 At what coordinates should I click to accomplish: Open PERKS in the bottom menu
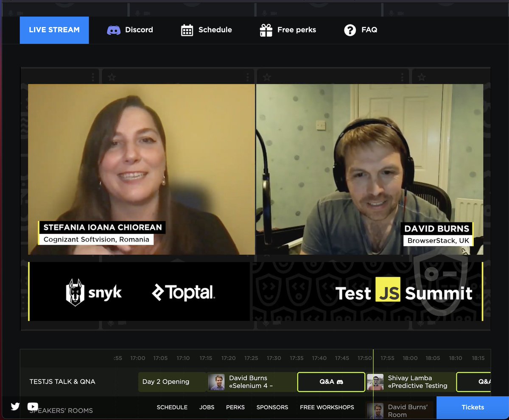(x=235, y=407)
